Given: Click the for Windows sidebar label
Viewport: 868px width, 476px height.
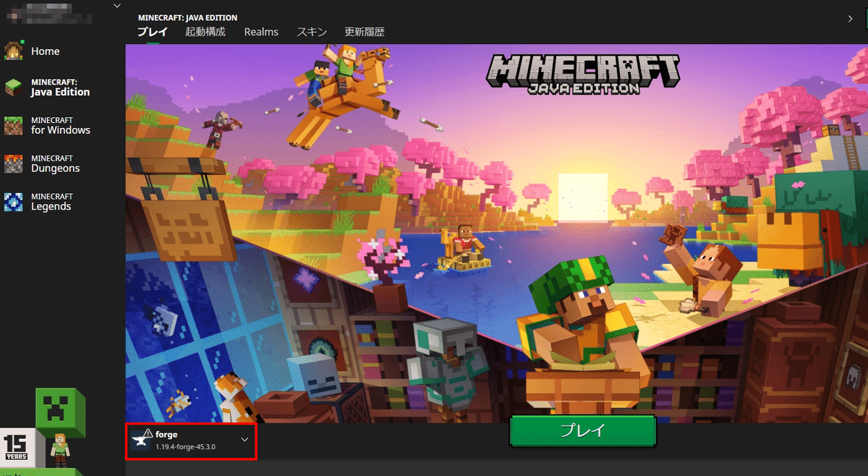Looking at the screenshot, I should pos(61,130).
